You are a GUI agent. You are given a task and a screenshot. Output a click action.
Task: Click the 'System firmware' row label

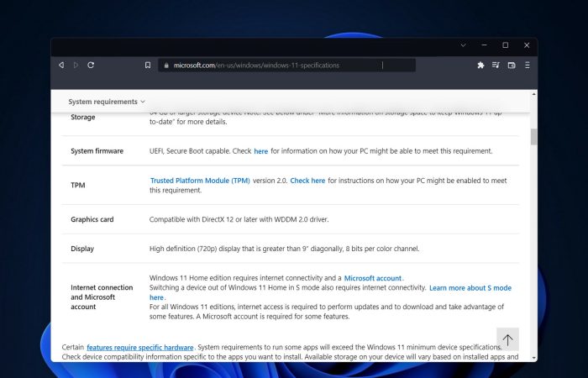[97, 151]
